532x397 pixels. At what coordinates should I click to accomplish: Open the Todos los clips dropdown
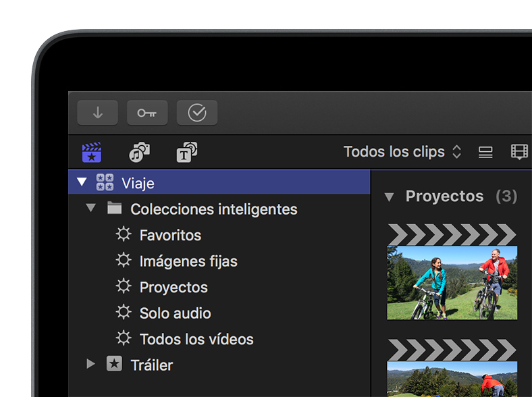coord(402,152)
